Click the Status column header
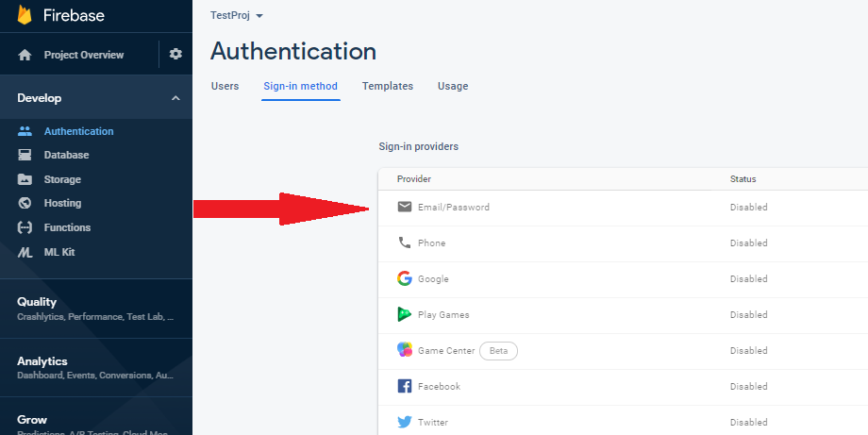This screenshot has width=868, height=435. click(x=743, y=178)
